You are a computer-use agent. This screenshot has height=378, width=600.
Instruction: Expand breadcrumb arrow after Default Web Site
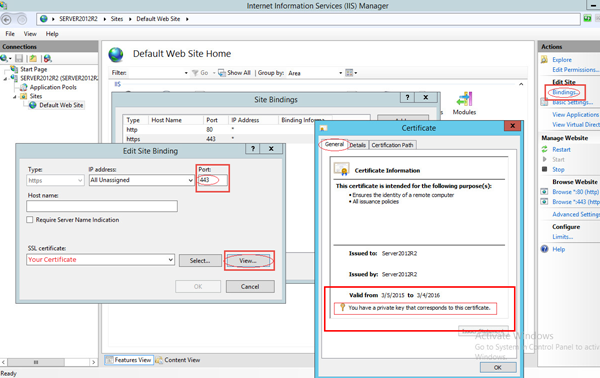tap(187, 19)
